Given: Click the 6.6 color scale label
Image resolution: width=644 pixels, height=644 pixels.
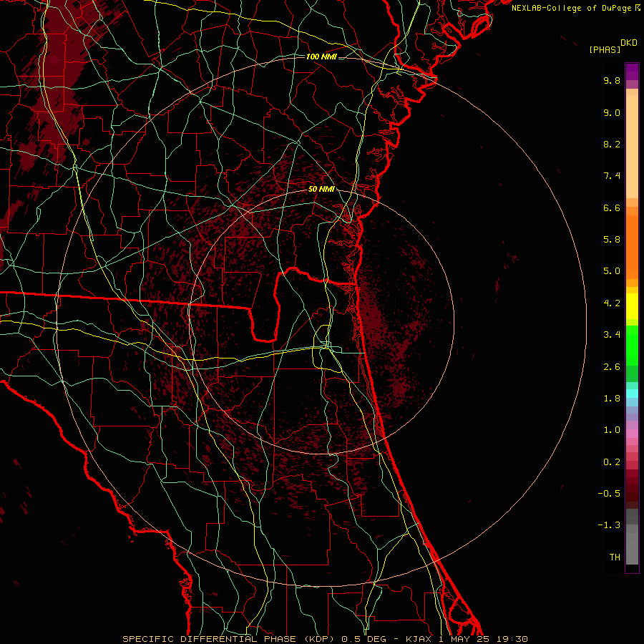Looking at the screenshot, I should (x=612, y=208).
